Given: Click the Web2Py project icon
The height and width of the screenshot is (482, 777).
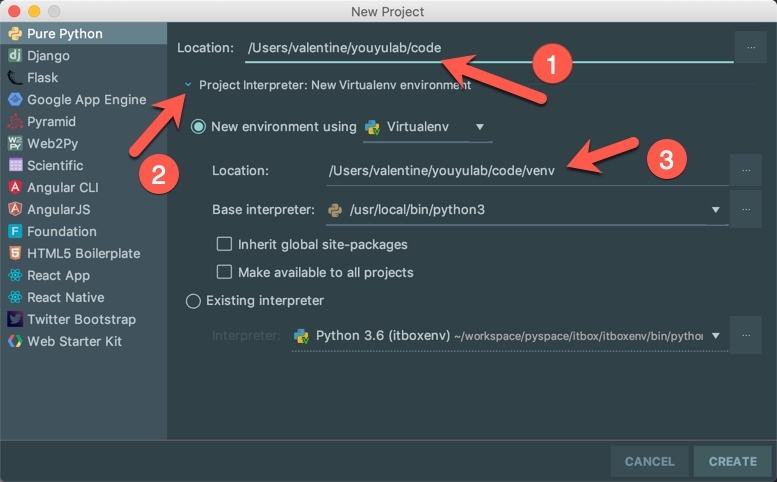Looking at the screenshot, I should 15,144.
